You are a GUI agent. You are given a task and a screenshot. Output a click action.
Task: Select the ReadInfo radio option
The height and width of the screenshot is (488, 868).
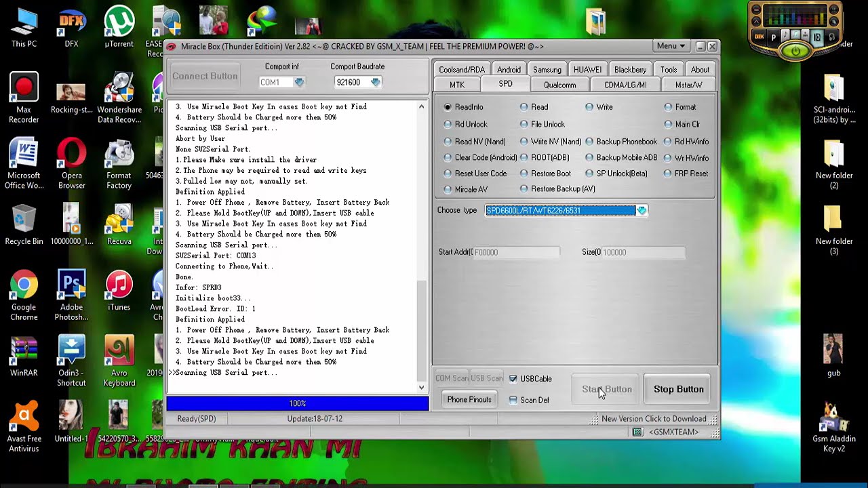(464, 107)
